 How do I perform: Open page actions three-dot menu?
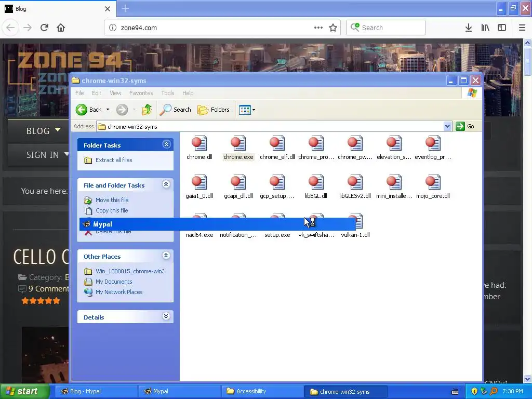pos(318,28)
